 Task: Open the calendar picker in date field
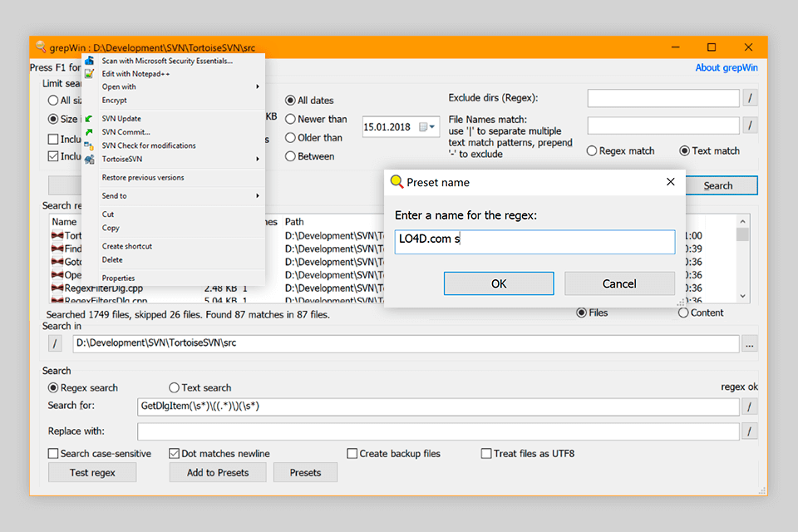click(x=423, y=126)
